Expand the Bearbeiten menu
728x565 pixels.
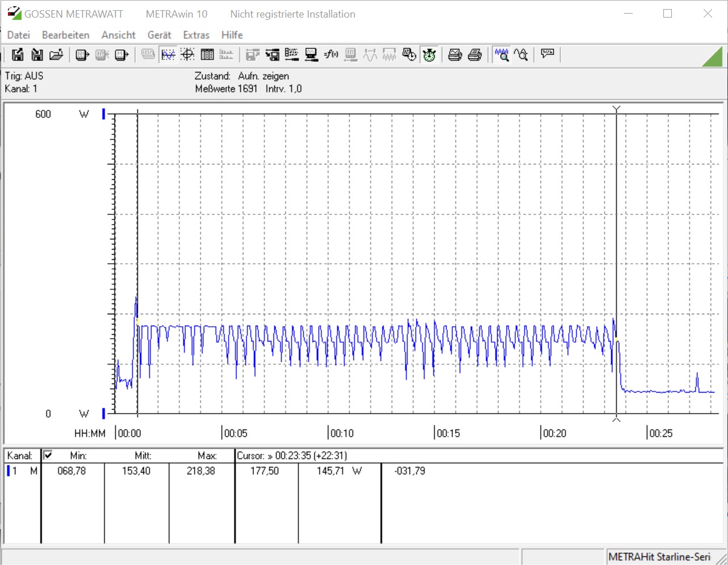[x=65, y=35]
